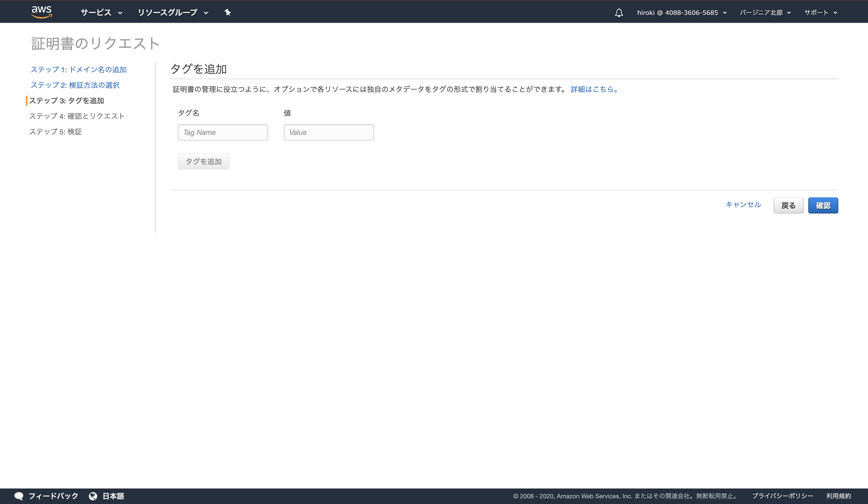Click the feedback speech bubble icon
The image size is (868, 504).
[x=19, y=496]
